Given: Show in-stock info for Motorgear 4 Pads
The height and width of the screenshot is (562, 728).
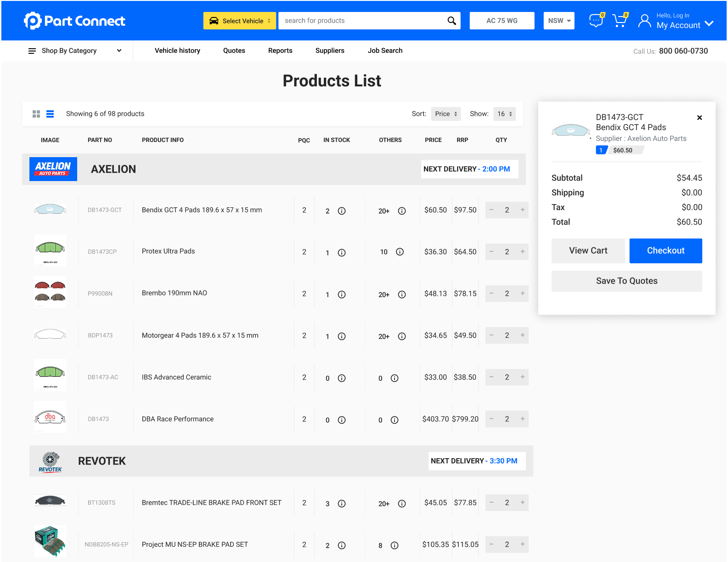Looking at the screenshot, I should [342, 336].
